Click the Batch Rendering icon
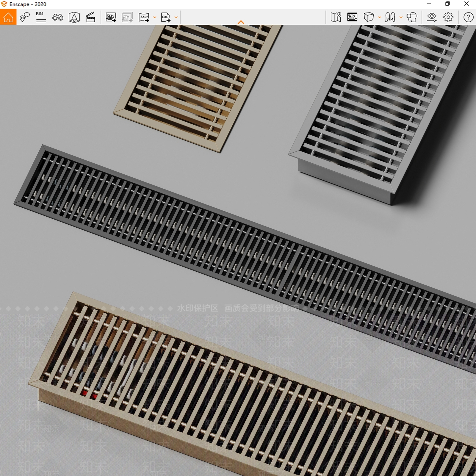Viewport: 476px width, 476px height. (x=127, y=17)
